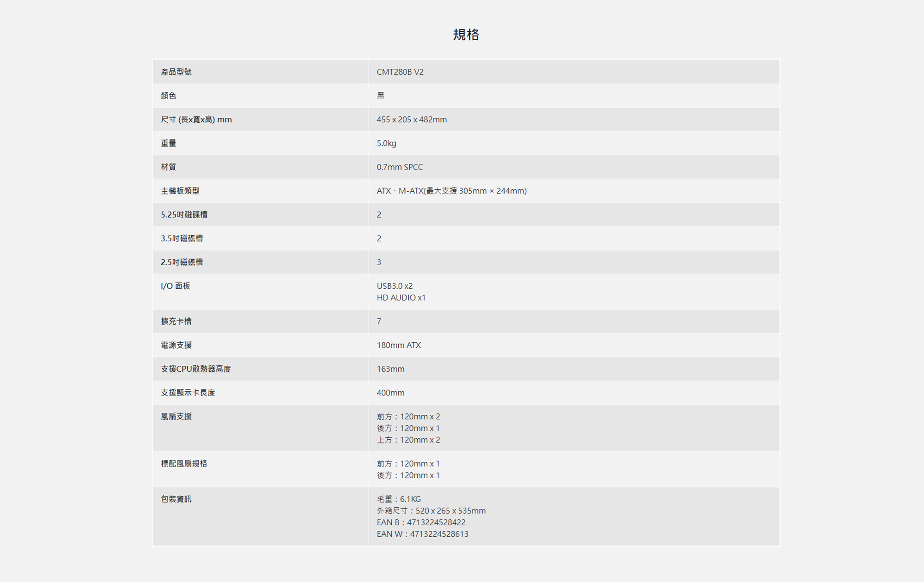The image size is (924, 582).
Task: Click the 尺寸 (長x寬x高) mm label
Action: [x=196, y=120]
